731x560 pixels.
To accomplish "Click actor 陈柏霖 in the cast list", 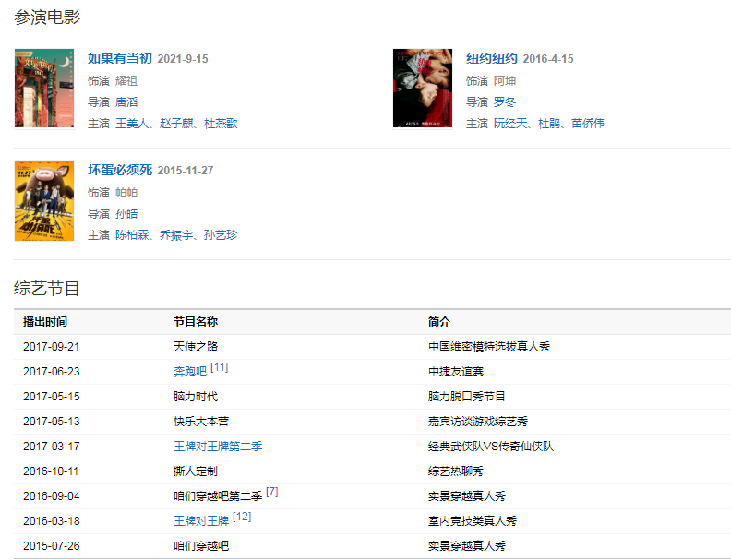I will point(132,235).
